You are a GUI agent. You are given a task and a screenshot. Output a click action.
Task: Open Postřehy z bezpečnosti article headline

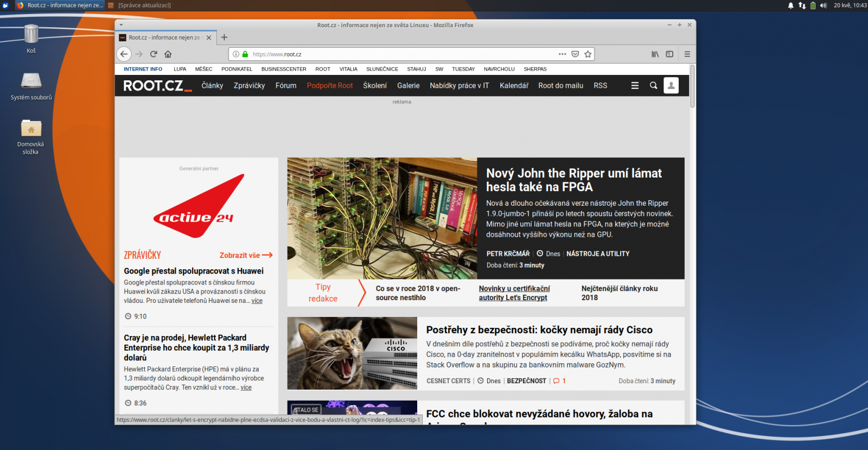pos(539,330)
